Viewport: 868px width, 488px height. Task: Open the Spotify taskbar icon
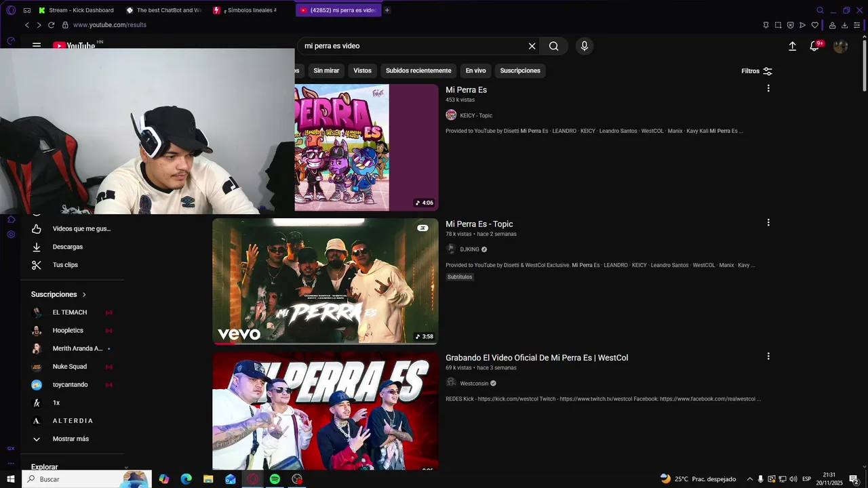[275, 479]
